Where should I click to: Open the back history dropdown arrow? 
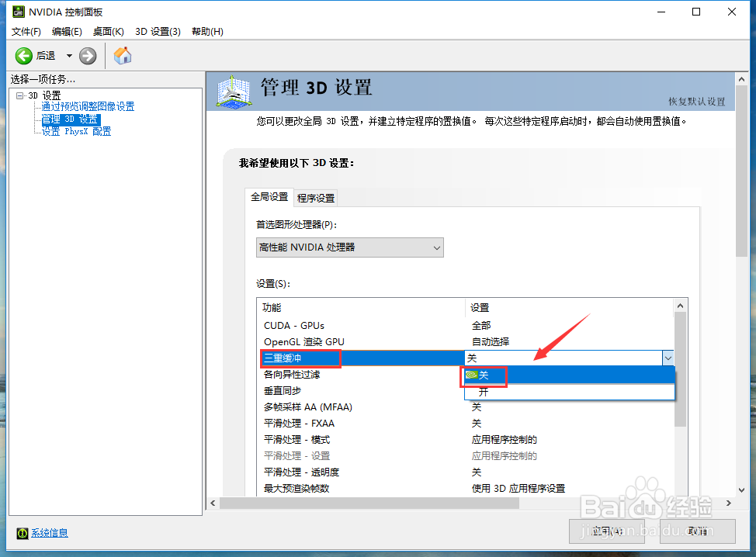tap(69, 56)
